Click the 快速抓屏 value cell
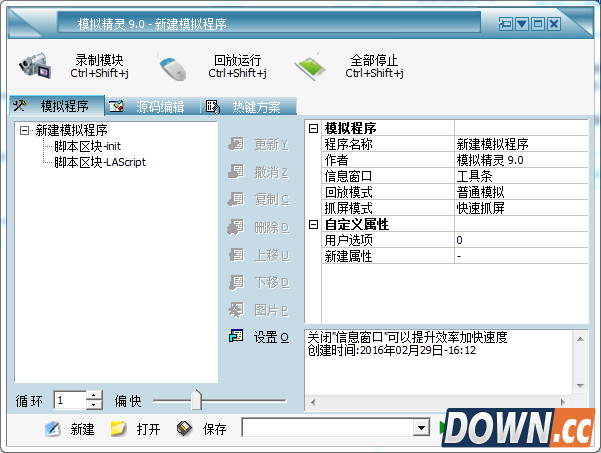 521,208
